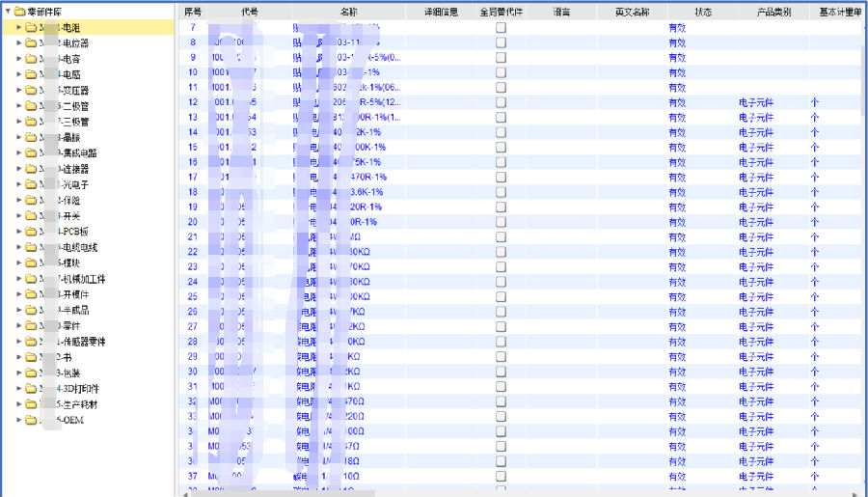868x497 pixels.
Task: Click the folder icon beside 电容
Action: click(x=31, y=58)
